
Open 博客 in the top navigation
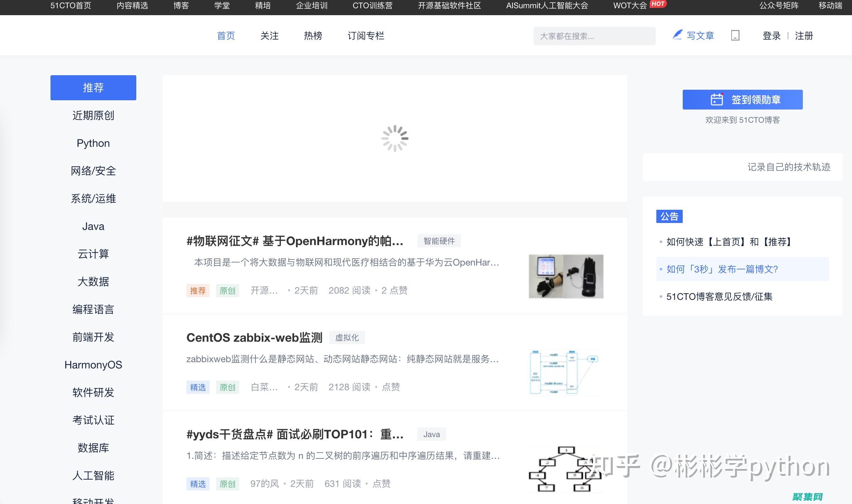click(x=182, y=5)
